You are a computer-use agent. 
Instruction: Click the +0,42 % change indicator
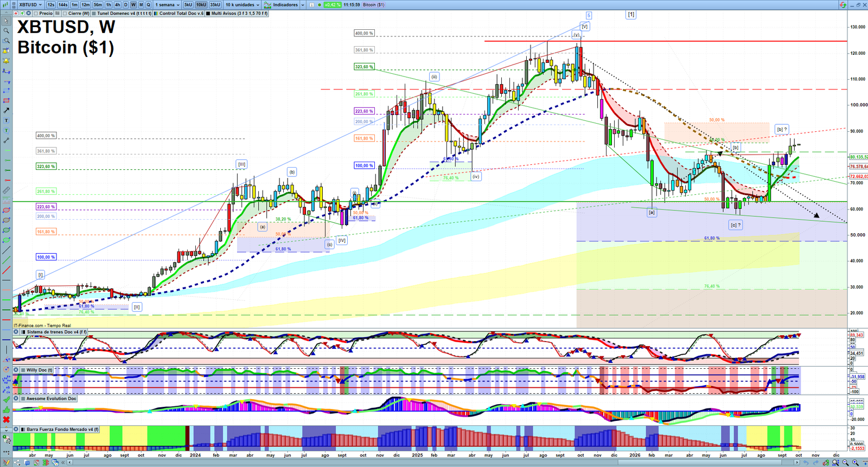click(332, 5)
